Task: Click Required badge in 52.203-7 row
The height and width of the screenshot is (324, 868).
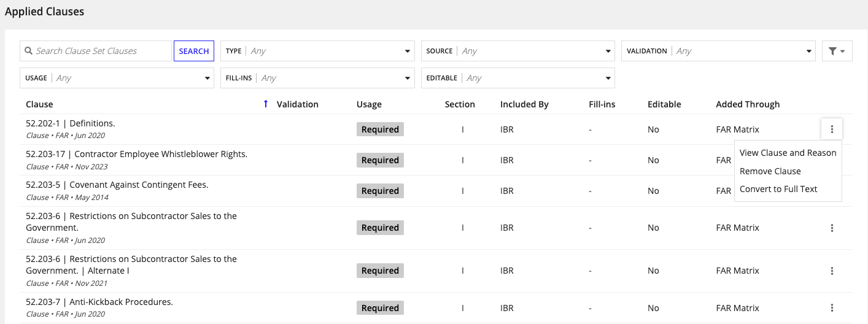Action: pos(380,308)
